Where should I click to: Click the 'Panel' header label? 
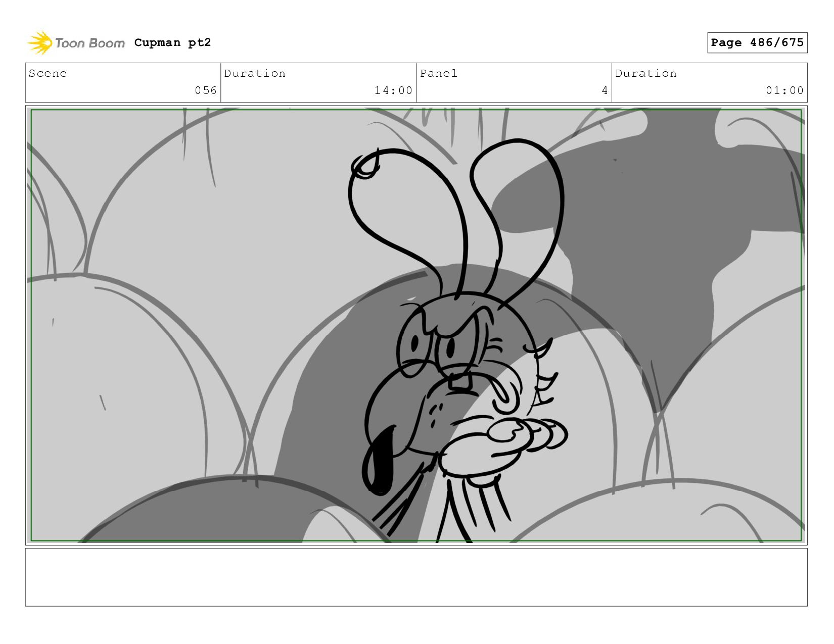click(x=439, y=73)
